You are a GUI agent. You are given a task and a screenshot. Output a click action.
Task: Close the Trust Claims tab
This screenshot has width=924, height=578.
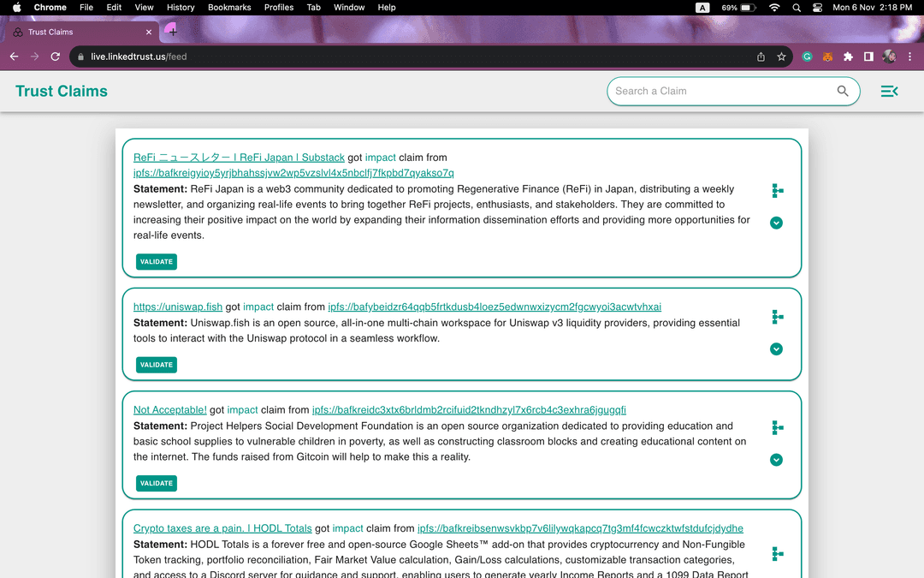coord(149,32)
